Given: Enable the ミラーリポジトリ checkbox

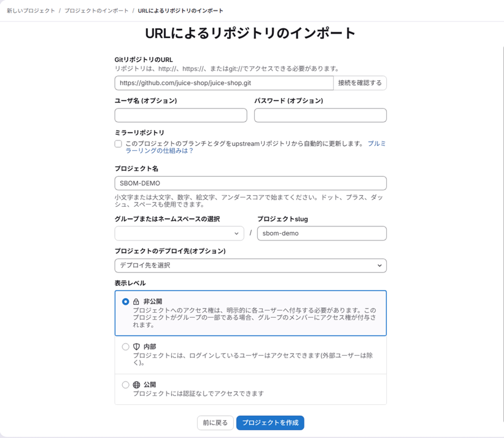Looking at the screenshot, I should coord(118,144).
